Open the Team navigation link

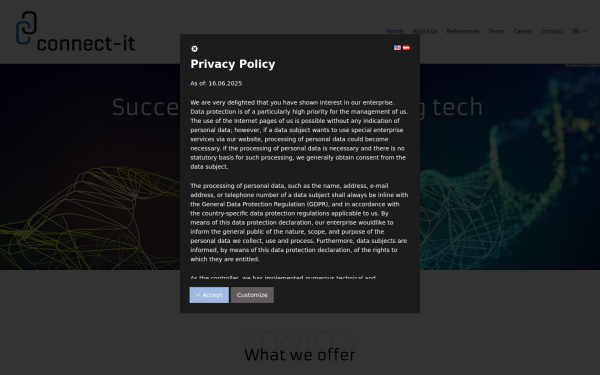click(496, 31)
